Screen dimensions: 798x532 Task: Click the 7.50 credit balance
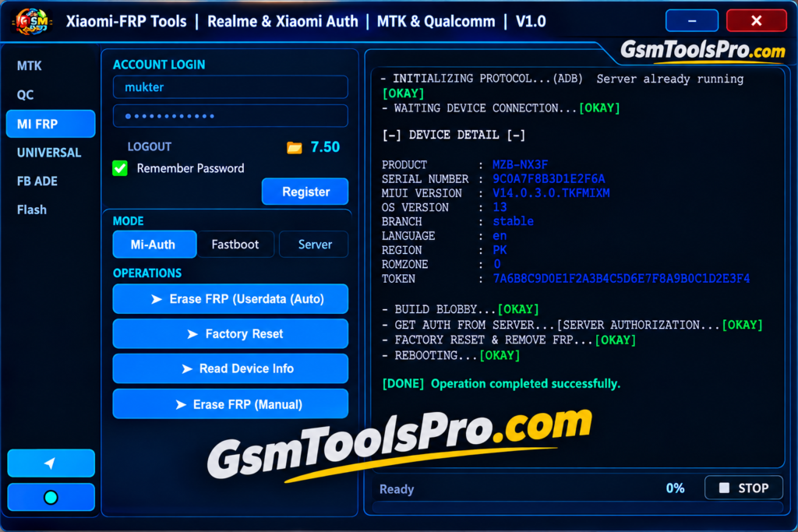coord(325,147)
